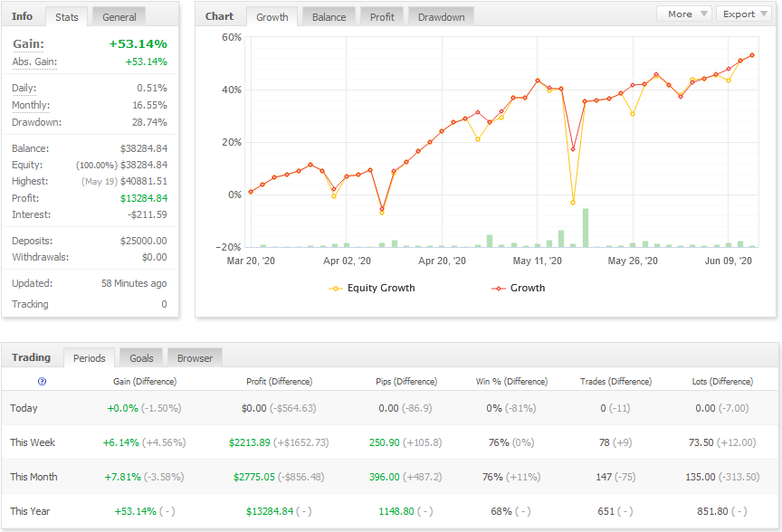
Task: Click the Apr 02, '20 axis label
Action: [348, 261]
